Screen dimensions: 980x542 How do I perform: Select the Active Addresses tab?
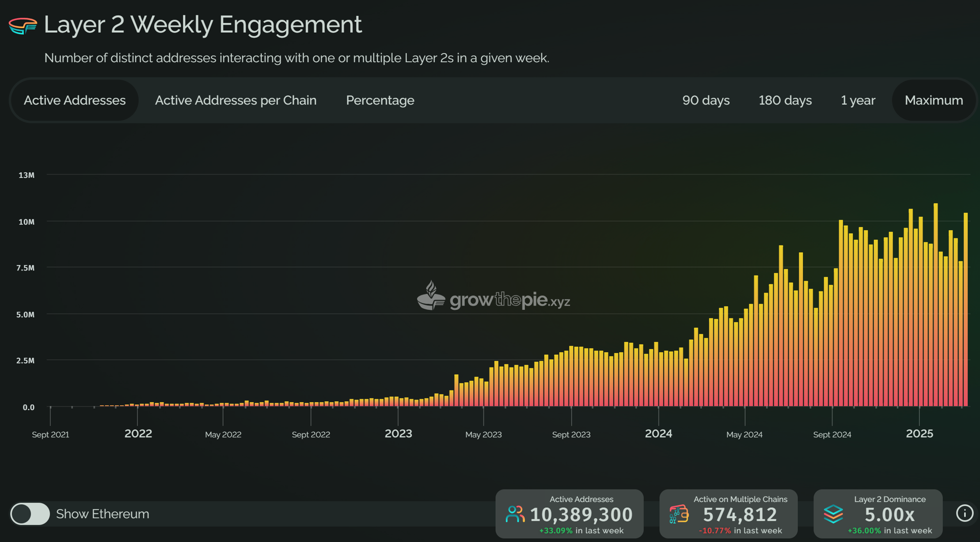tap(75, 100)
